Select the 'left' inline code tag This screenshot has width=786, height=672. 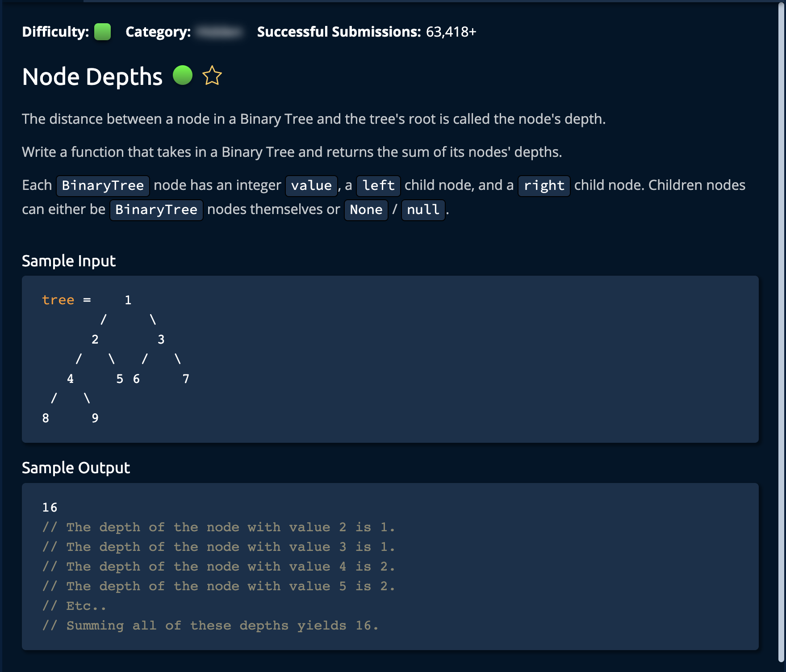[378, 185]
